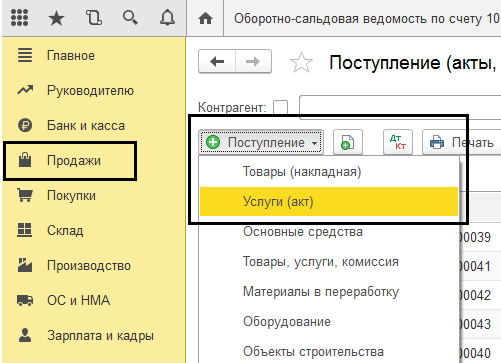Open the history scroll icon
Image resolution: width=501 pixels, height=363 pixels.
click(94, 18)
